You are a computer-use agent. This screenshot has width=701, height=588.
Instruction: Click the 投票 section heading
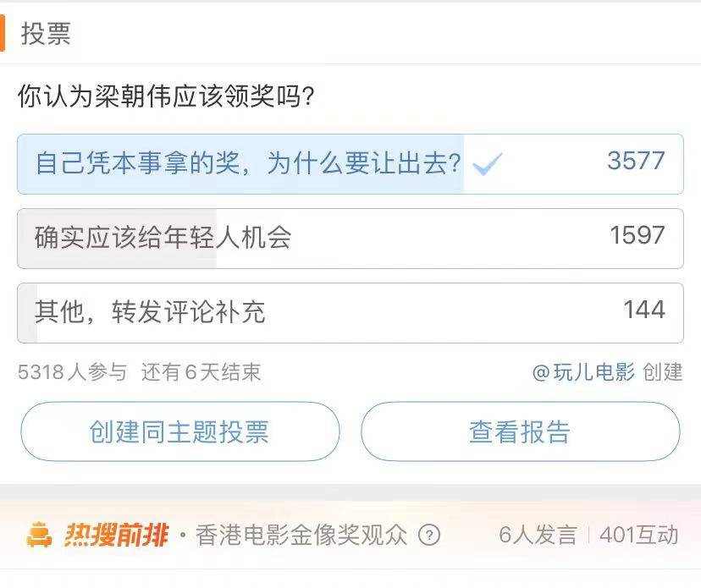[46, 34]
